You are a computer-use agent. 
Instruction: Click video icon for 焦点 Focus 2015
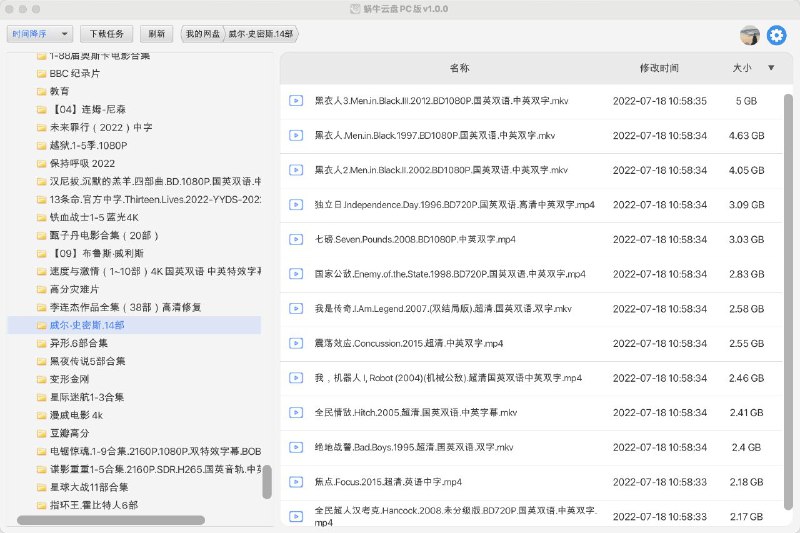[296, 482]
